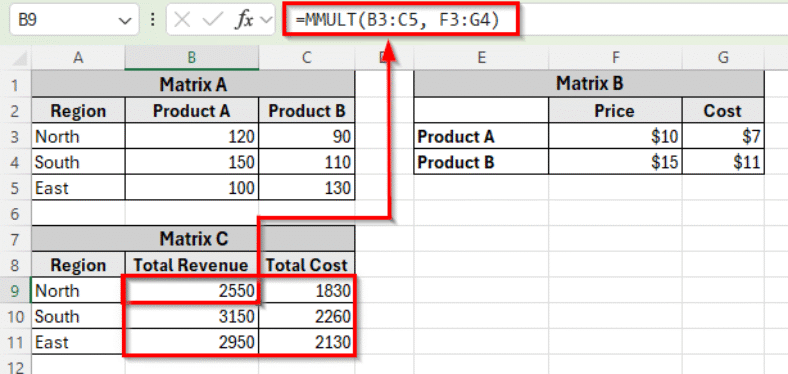788x374 pixels.
Task: Select the $7 cost cell
Action: [723, 136]
